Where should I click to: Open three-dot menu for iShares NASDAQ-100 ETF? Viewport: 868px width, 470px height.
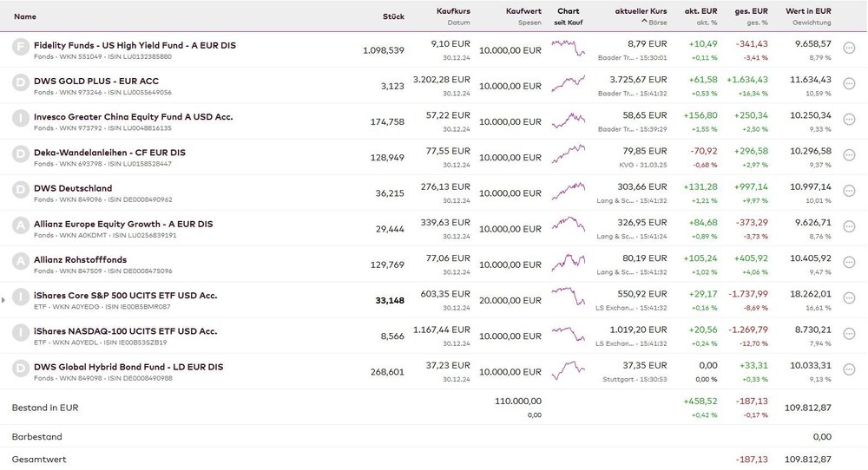[849, 336]
